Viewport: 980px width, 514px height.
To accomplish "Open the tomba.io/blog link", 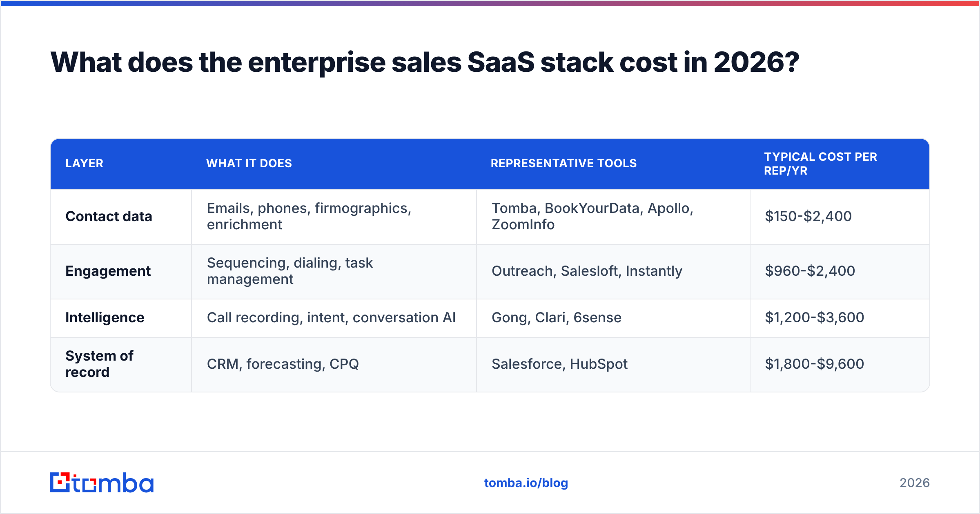I will click(x=526, y=483).
